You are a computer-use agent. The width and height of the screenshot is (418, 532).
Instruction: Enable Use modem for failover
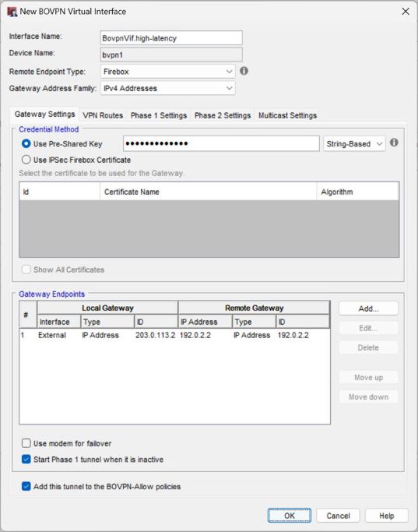click(26, 443)
